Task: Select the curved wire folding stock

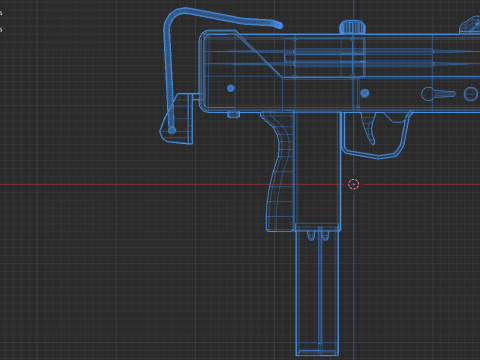Action: [x=168, y=67]
